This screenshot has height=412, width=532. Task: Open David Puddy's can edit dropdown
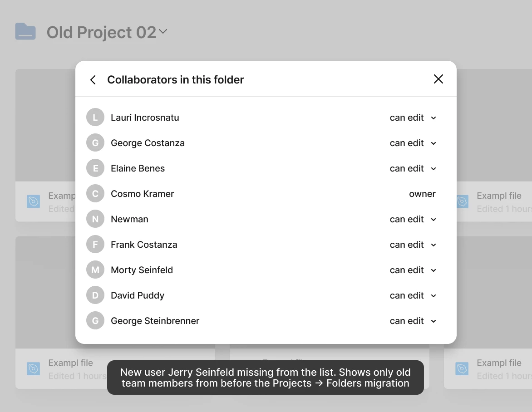coord(413,296)
